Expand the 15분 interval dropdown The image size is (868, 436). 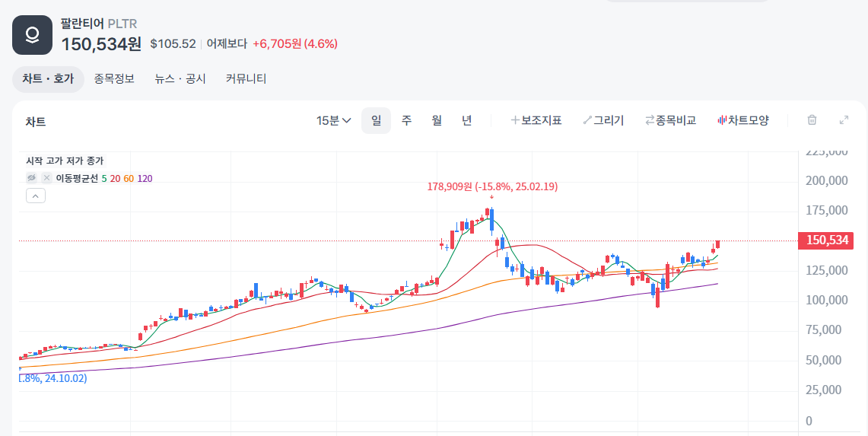pos(333,120)
